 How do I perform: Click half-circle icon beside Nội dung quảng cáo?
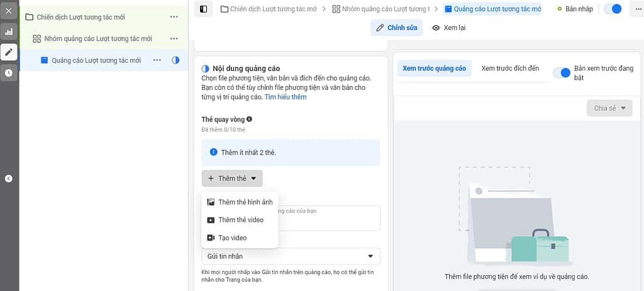(x=206, y=69)
